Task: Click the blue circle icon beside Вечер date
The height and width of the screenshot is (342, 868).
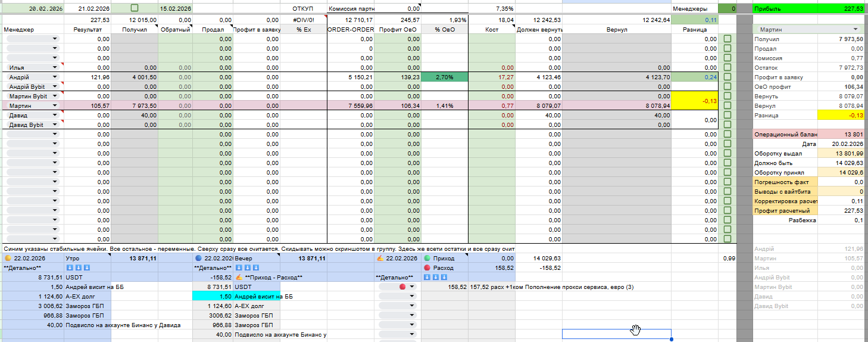Action: 199,259
